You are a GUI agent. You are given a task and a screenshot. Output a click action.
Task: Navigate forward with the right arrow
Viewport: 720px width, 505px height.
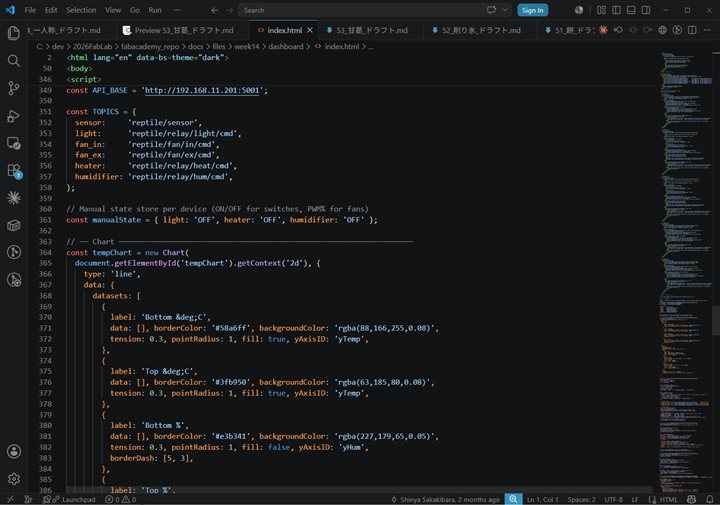(230, 10)
